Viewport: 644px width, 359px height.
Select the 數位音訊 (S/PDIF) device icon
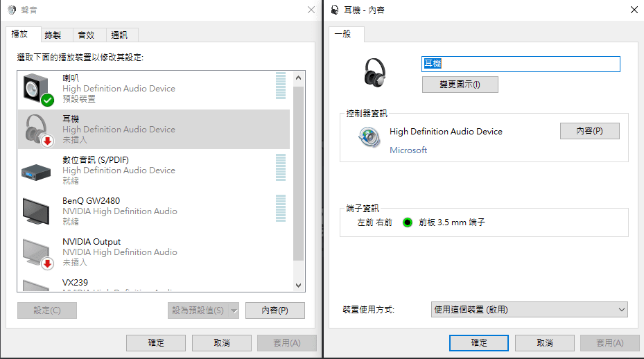coord(36,172)
